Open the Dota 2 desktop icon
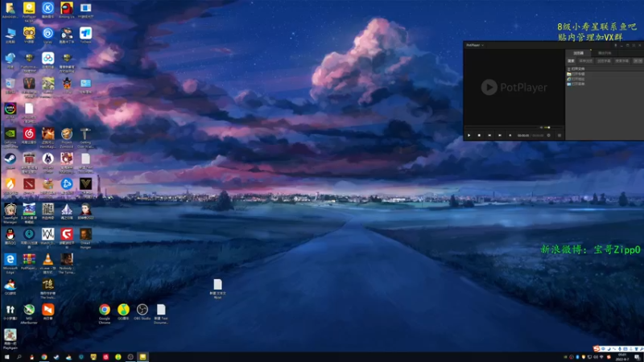Image resolution: width=644 pixels, height=362 pixels. pos(29,186)
